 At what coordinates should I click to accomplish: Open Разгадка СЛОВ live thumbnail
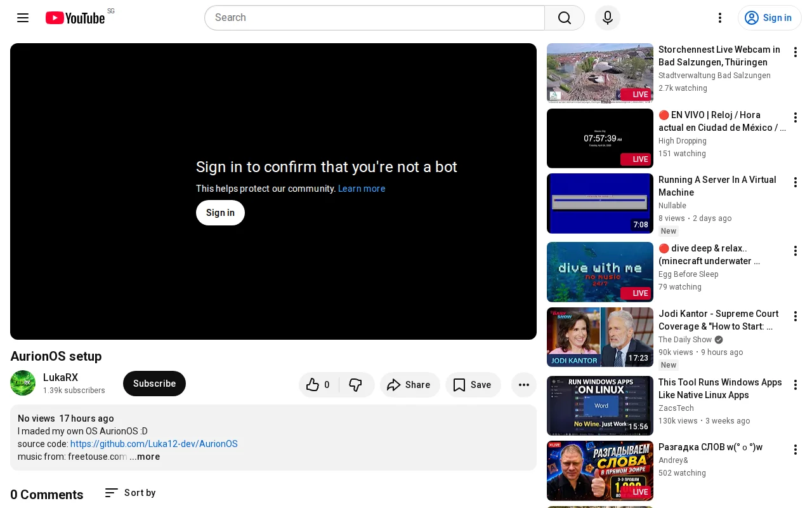[x=600, y=471]
